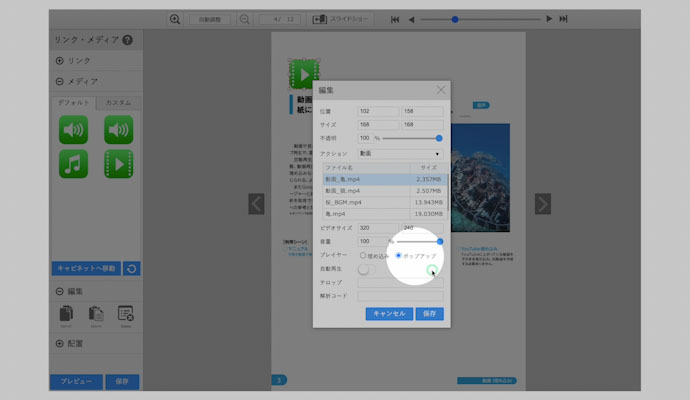Click the zoom in magnifier icon
Screen dimensions: 690x400
click(175, 19)
